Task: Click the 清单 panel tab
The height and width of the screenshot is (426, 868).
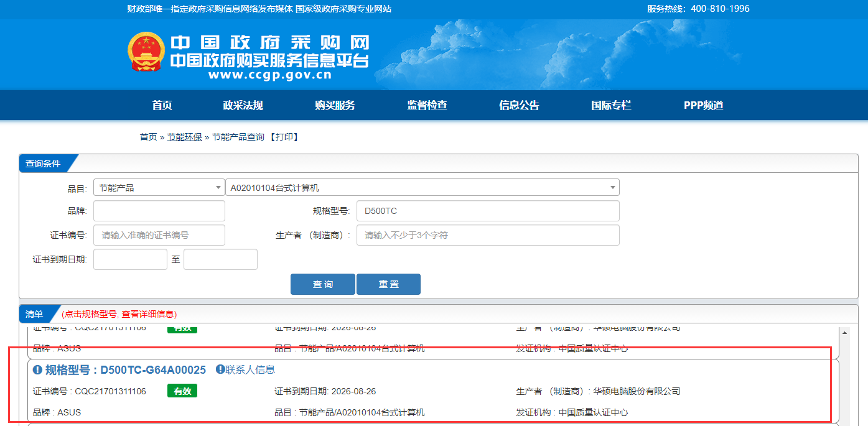Action: coord(34,314)
